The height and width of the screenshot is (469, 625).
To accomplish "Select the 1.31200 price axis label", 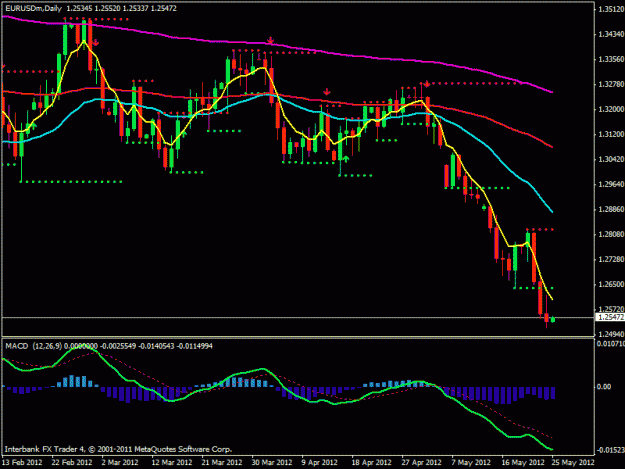I will pos(611,134).
